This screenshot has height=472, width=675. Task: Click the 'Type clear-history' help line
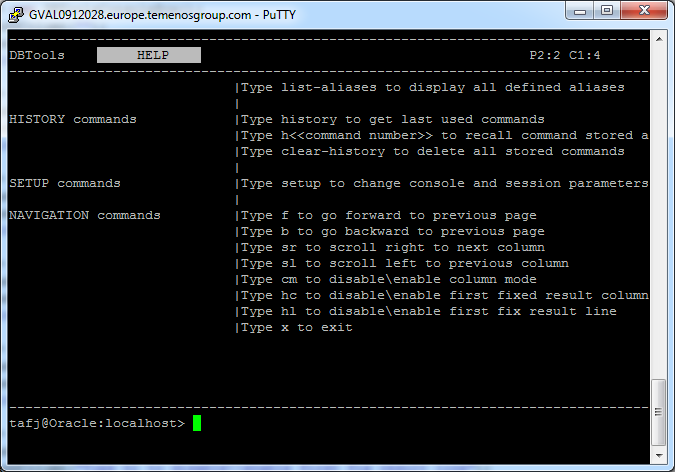click(432, 151)
